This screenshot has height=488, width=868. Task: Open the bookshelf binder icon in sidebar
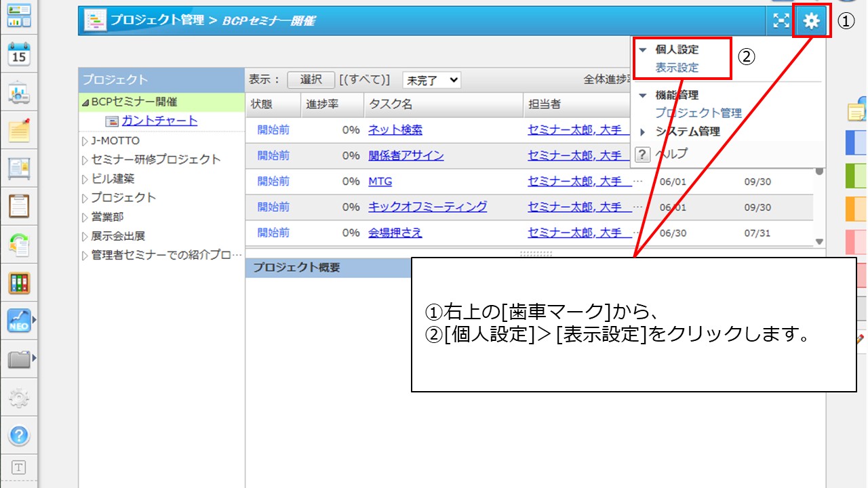[x=19, y=283]
